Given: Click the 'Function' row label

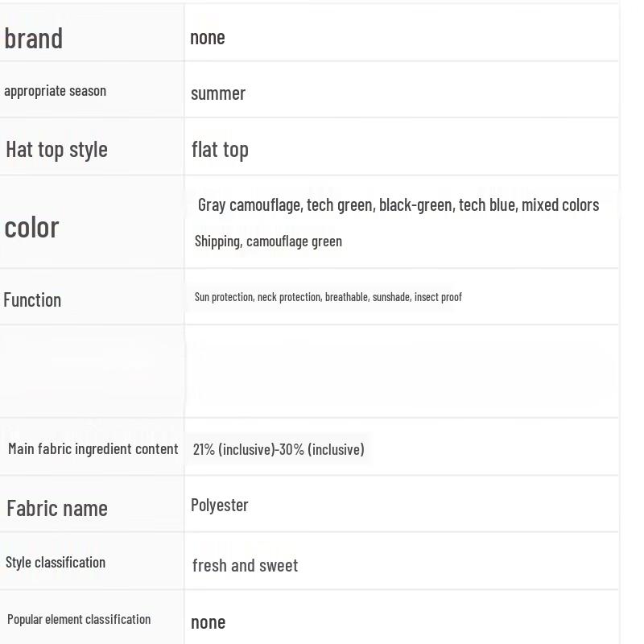Looking at the screenshot, I should (32, 299).
